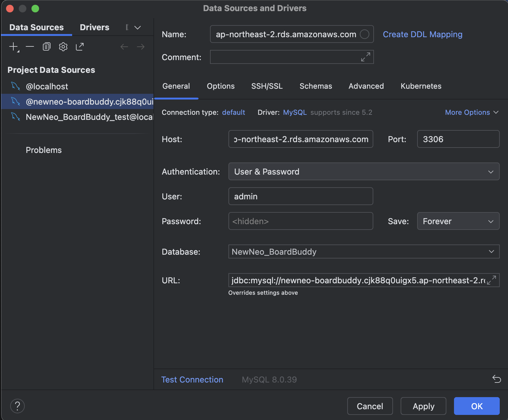Select the @localhost data source

[47, 86]
